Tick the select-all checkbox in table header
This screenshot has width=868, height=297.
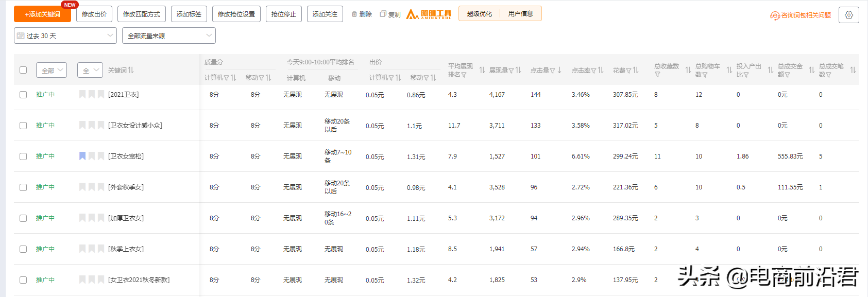coord(23,70)
